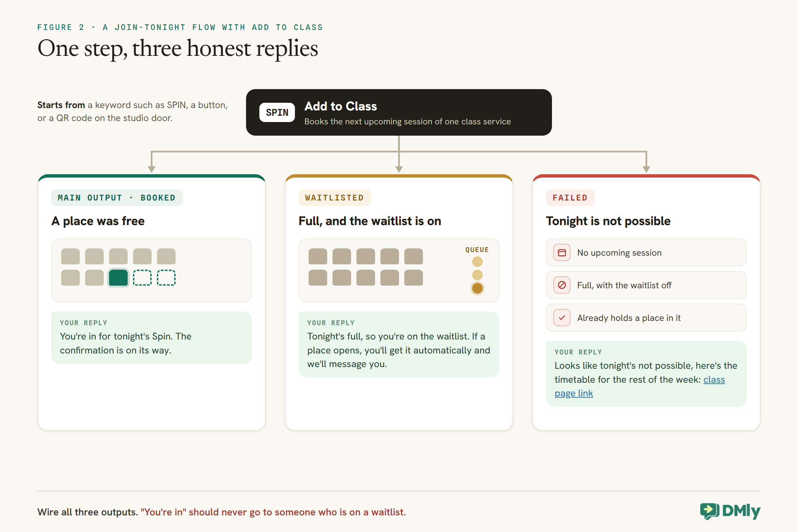Click the QUEUE label
The height and width of the screenshot is (532, 798).
(x=477, y=250)
